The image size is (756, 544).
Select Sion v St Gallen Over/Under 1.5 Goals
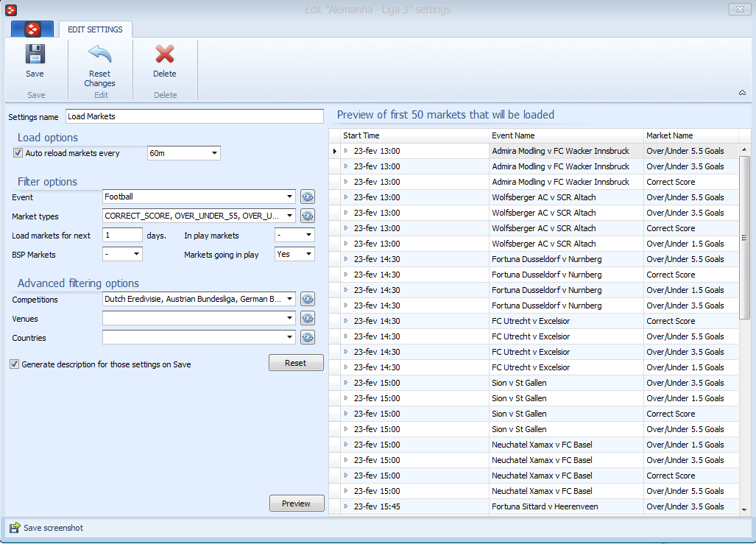(x=533, y=398)
